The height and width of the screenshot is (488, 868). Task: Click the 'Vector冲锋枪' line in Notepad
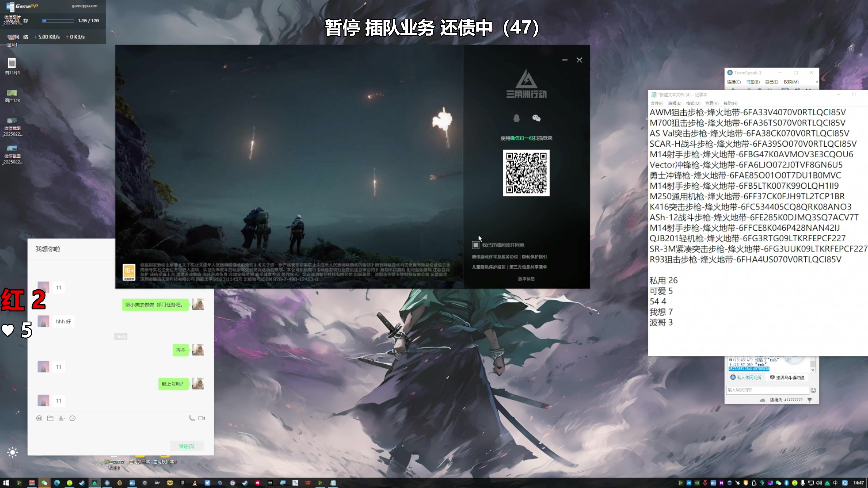point(746,165)
